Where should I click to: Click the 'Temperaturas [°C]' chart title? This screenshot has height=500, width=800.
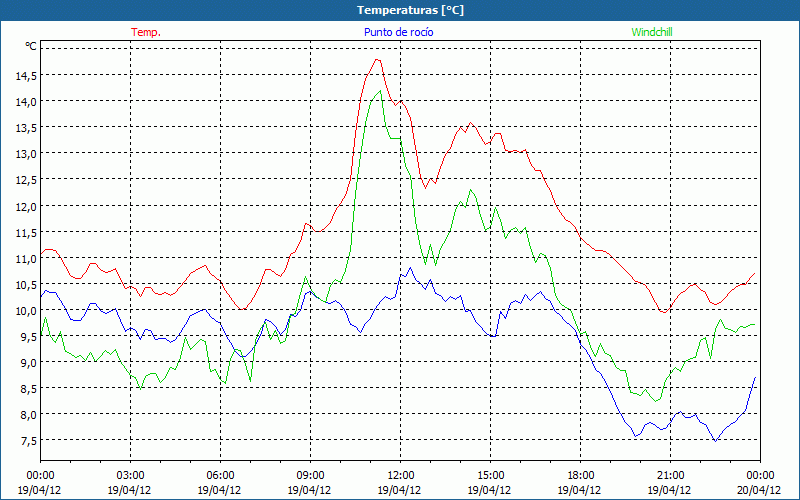pyautogui.click(x=410, y=10)
